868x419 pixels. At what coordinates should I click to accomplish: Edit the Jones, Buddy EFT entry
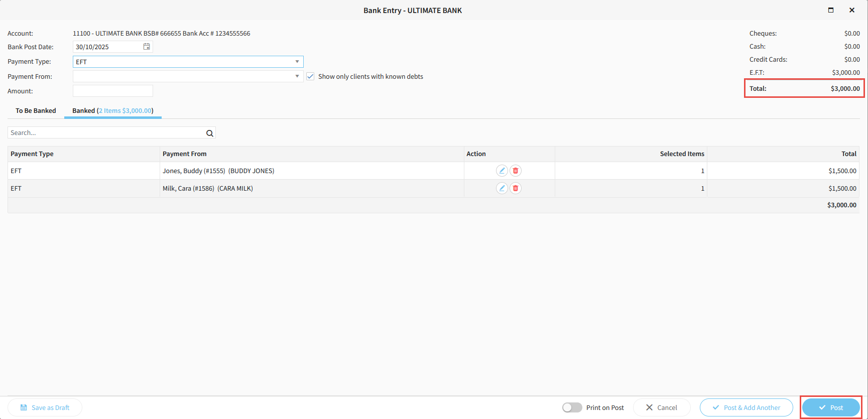tap(502, 171)
